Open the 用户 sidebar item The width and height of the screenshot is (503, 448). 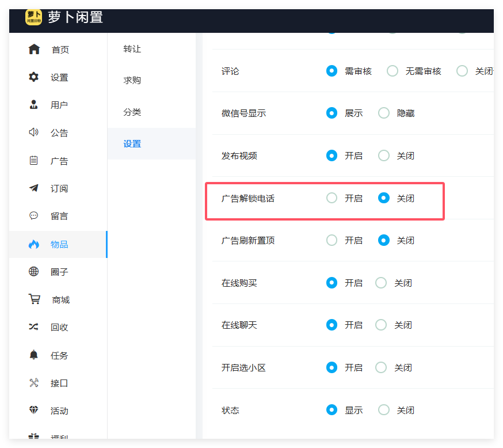[58, 105]
